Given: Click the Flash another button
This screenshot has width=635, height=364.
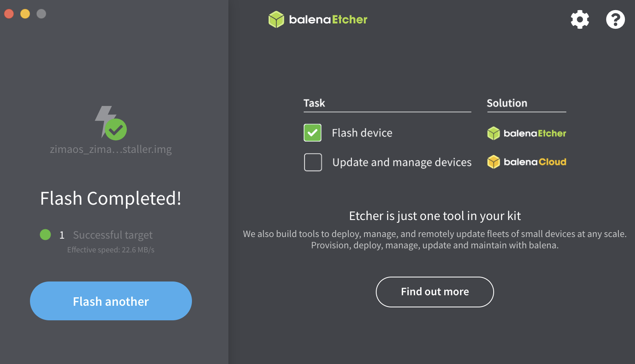Looking at the screenshot, I should pyautogui.click(x=111, y=301).
